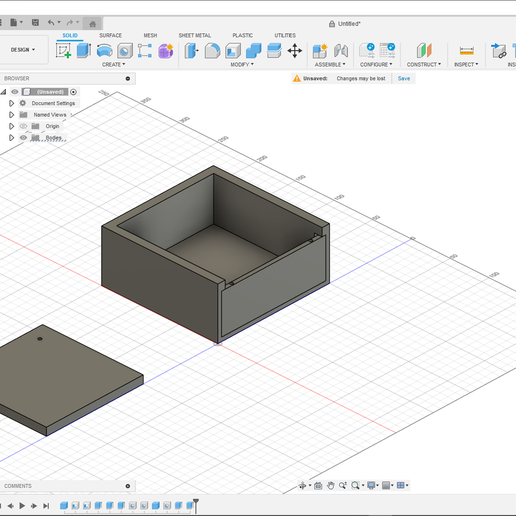Collapse the Browser panel
Screen dimensions: 516x516
(x=128, y=79)
